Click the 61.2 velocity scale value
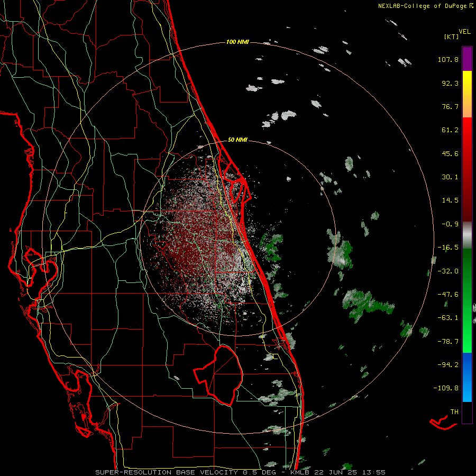The image size is (476, 476). (450, 130)
